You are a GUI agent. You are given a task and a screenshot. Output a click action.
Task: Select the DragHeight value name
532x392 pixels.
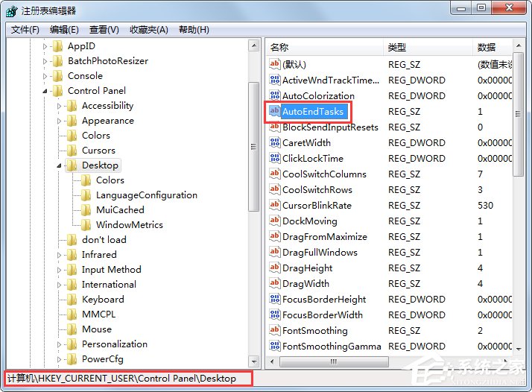pos(308,268)
